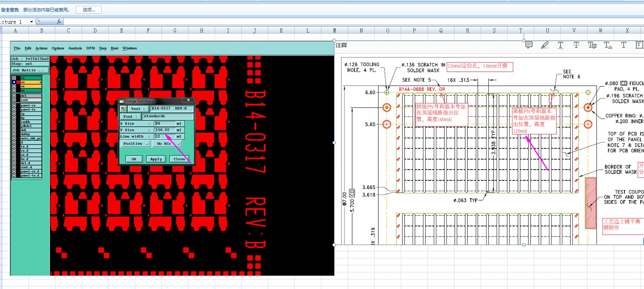The image size is (644, 289).
Task: Close the Change Text Popup with X
Action: [188, 100]
